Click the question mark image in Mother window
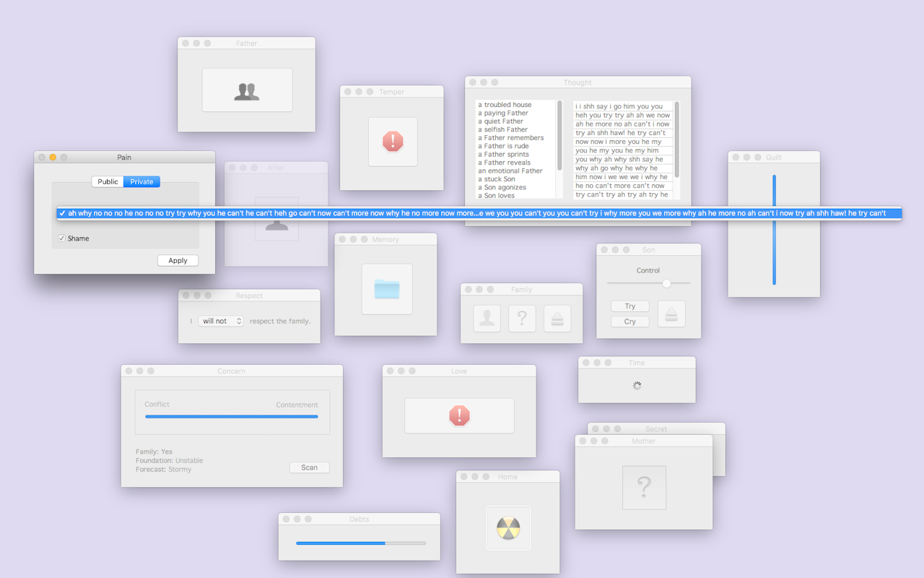This screenshot has width=924, height=578. [644, 488]
